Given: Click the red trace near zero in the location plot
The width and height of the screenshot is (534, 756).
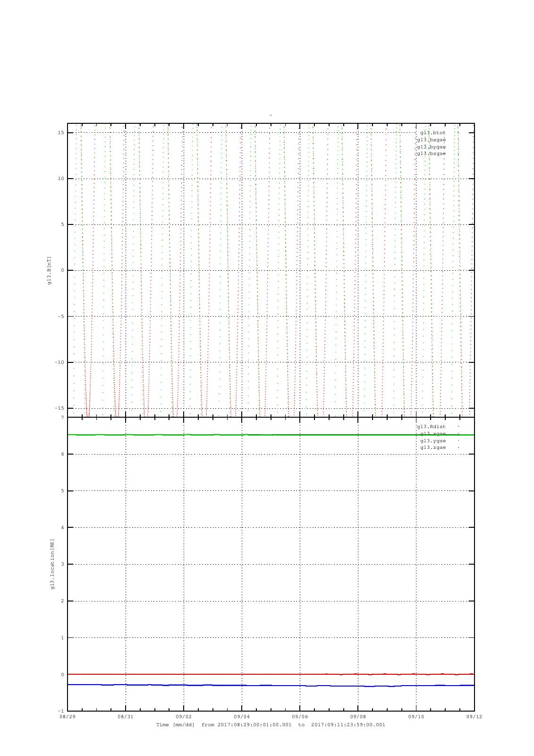Looking at the screenshot, I should (x=271, y=674).
